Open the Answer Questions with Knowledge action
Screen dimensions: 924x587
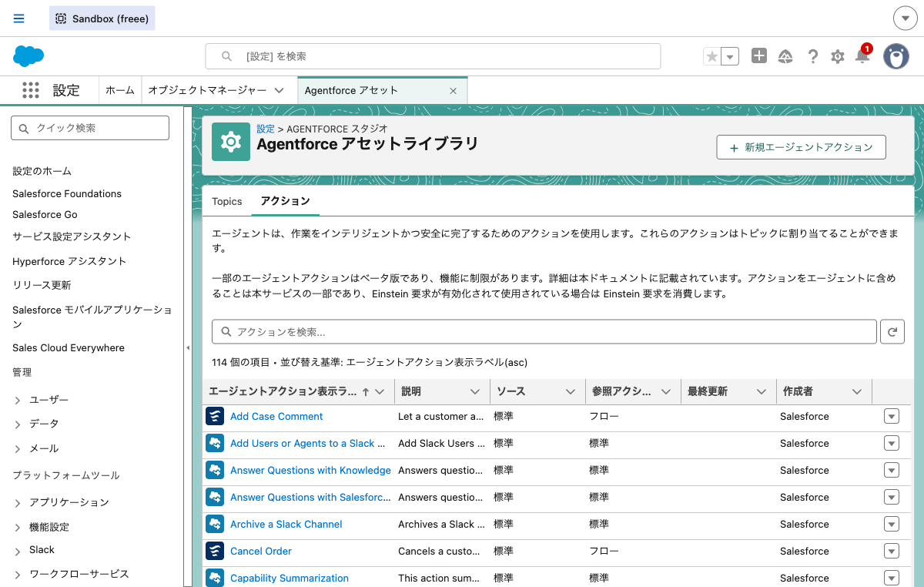pos(311,470)
